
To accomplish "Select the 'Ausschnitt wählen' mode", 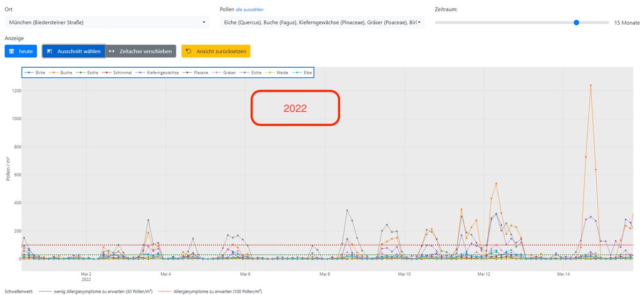I will (74, 52).
